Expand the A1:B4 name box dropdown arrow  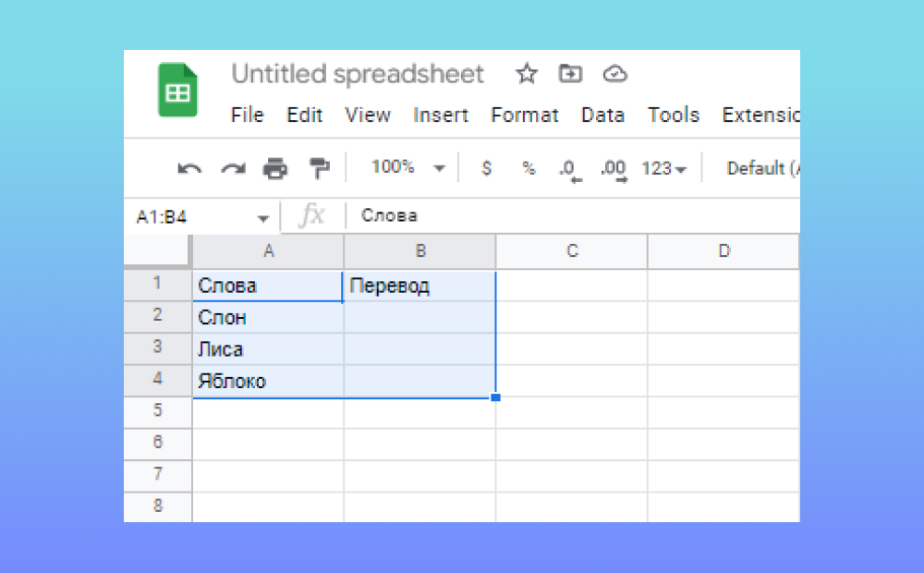click(x=262, y=218)
